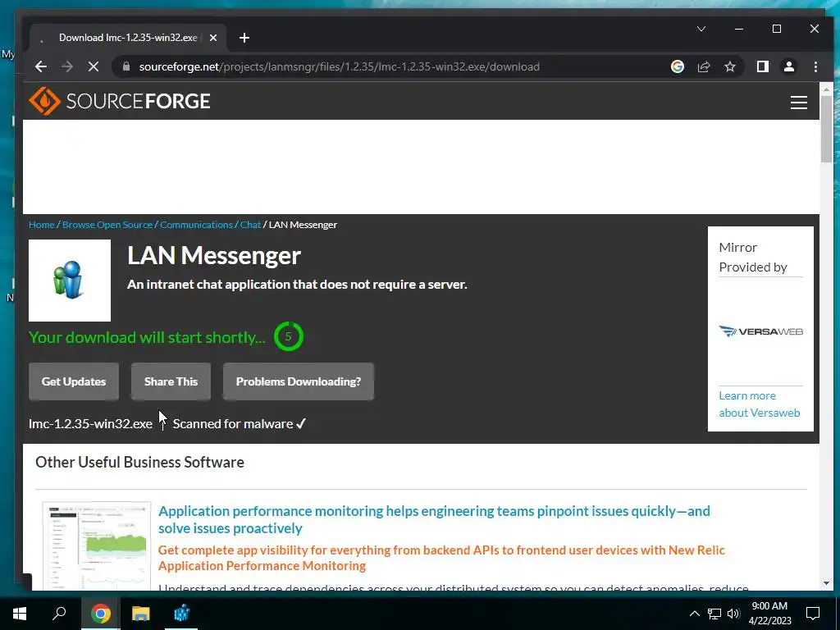Open the Windows Start menu
The width and height of the screenshot is (840, 630).
point(20,614)
